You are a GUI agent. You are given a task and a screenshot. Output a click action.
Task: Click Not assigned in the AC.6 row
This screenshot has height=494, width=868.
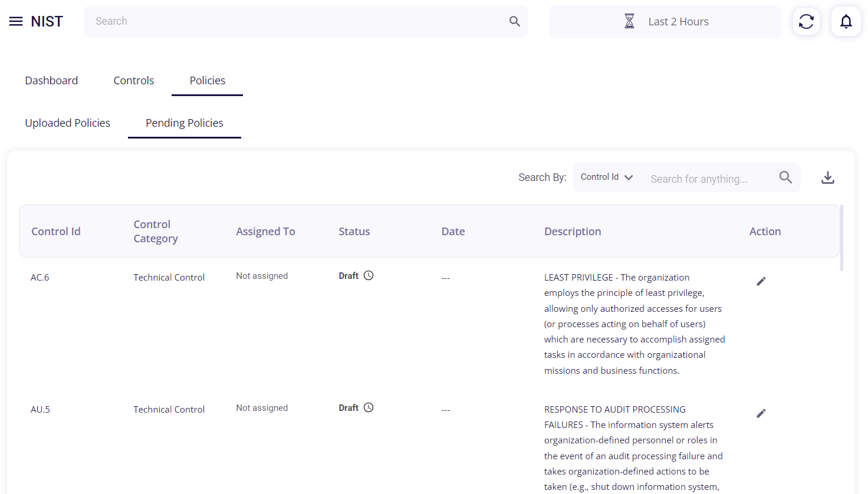[x=262, y=276]
